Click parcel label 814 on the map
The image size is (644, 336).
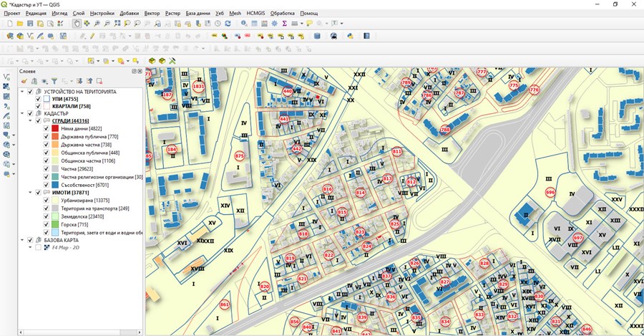pyautogui.click(x=360, y=193)
